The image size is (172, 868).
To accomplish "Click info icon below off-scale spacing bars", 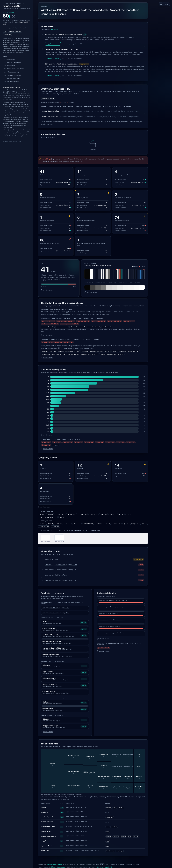I will click(x=42, y=435).
